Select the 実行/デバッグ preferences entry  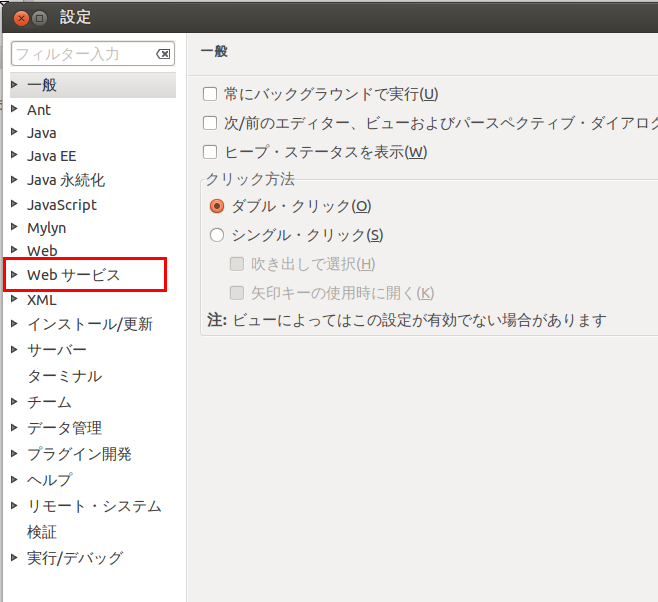(75, 558)
